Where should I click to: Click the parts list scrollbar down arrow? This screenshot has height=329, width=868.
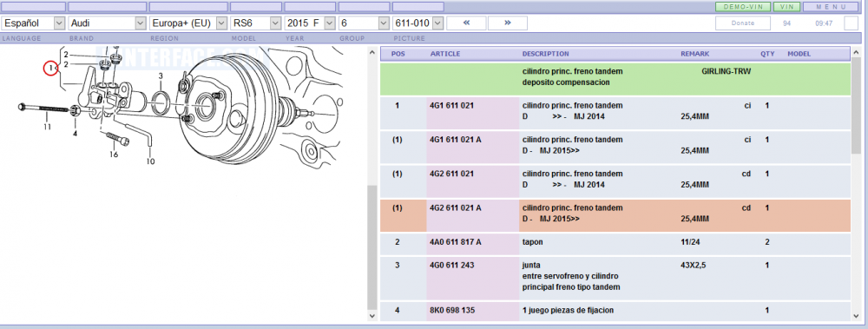[857, 316]
